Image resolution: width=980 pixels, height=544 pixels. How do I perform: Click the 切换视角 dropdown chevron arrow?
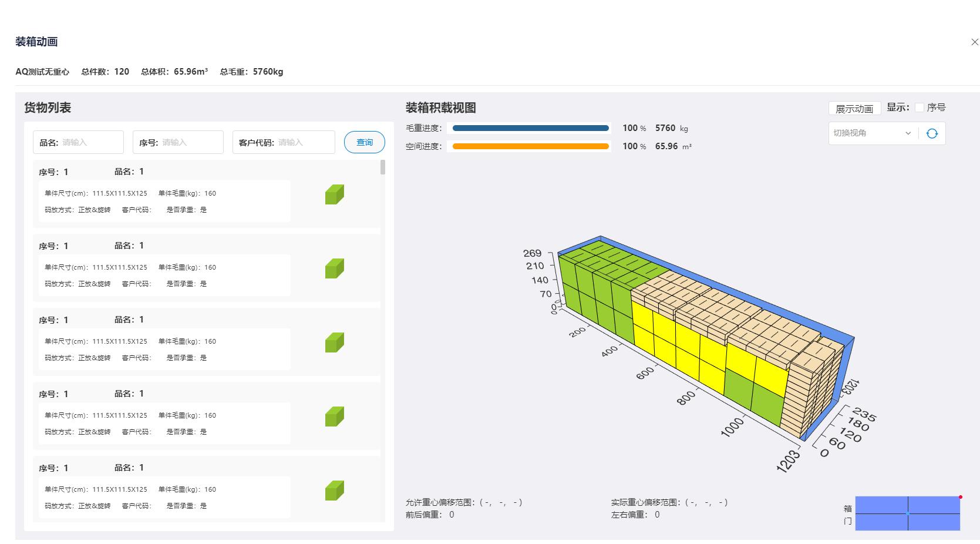pyautogui.click(x=908, y=133)
